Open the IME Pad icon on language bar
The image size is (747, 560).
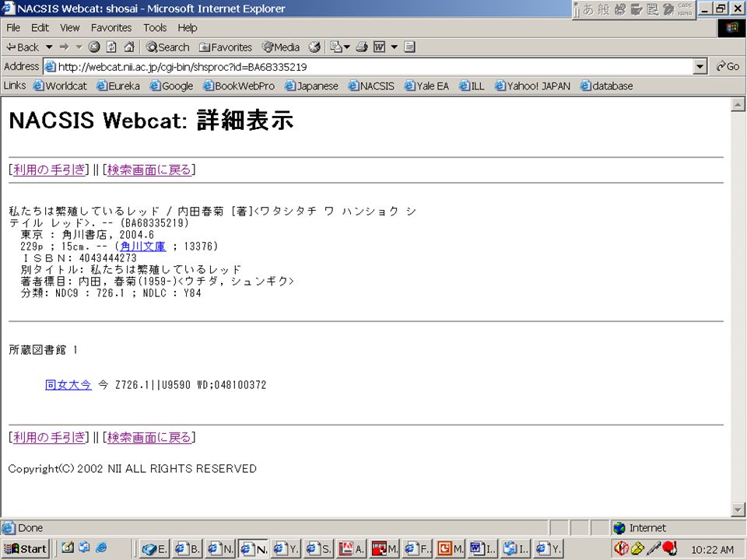[637, 9]
